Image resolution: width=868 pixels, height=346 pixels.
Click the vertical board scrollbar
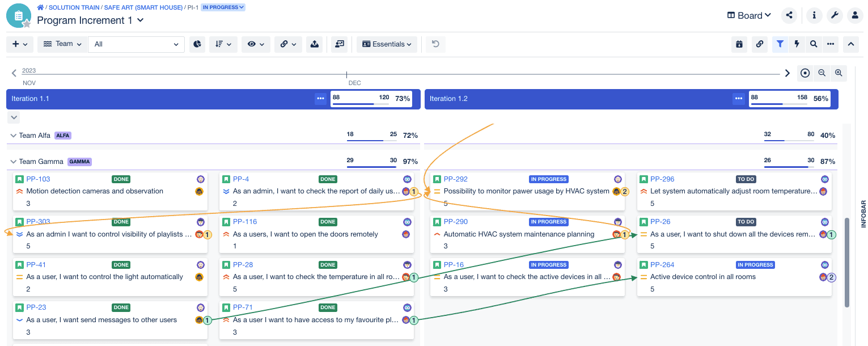[847, 262]
